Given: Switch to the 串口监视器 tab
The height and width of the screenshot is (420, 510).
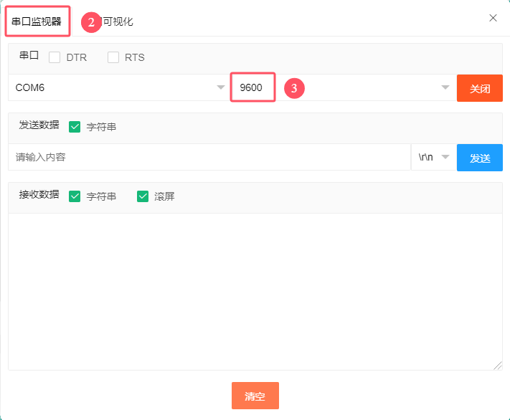Looking at the screenshot, I should tap(37, 21).
